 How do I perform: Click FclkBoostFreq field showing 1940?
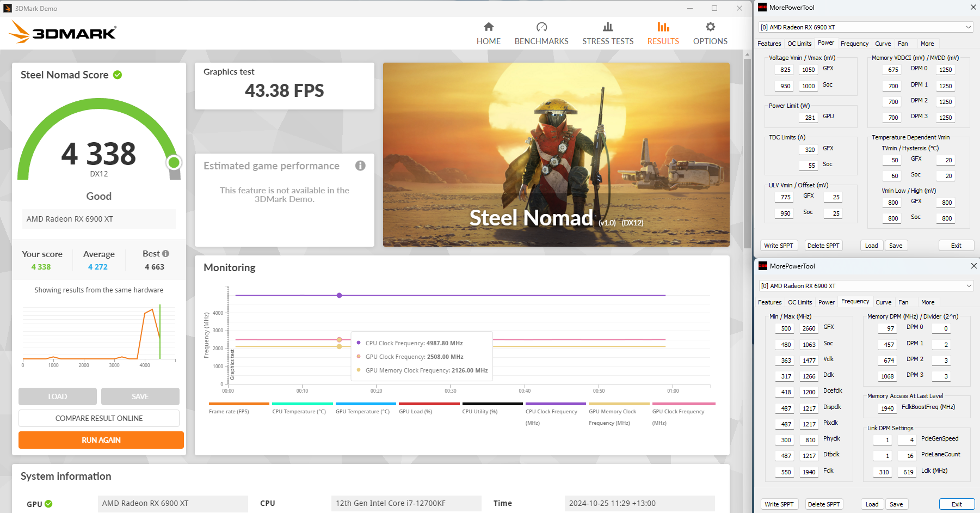point(887,408)
